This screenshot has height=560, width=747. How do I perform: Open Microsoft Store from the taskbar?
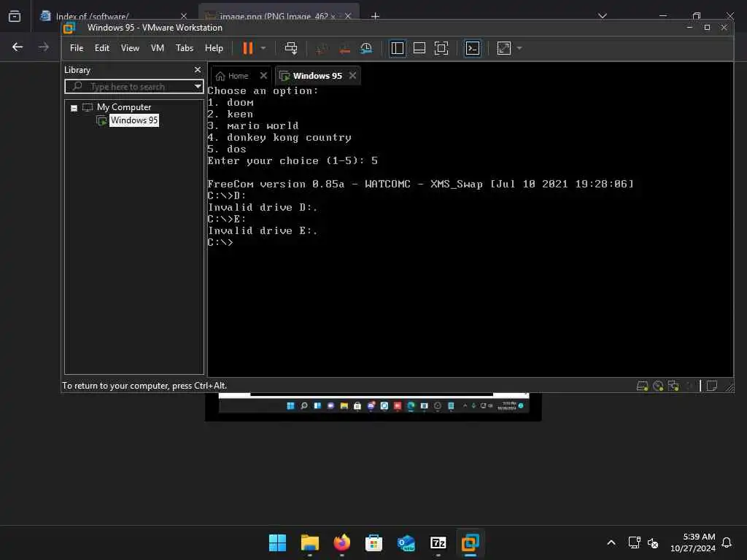click(x=373, y=542)
